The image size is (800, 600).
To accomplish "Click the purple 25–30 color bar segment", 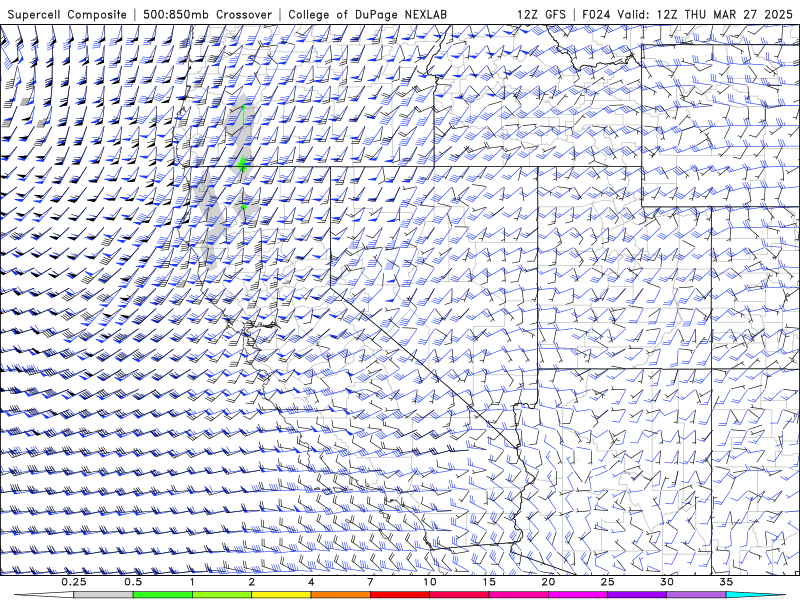I will click(637, 595).
